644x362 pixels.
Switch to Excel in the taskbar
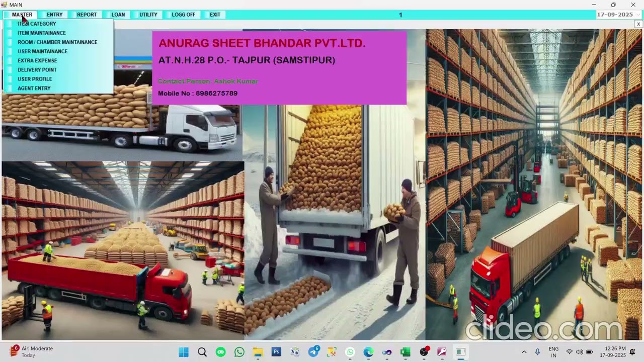coord(406,352)
